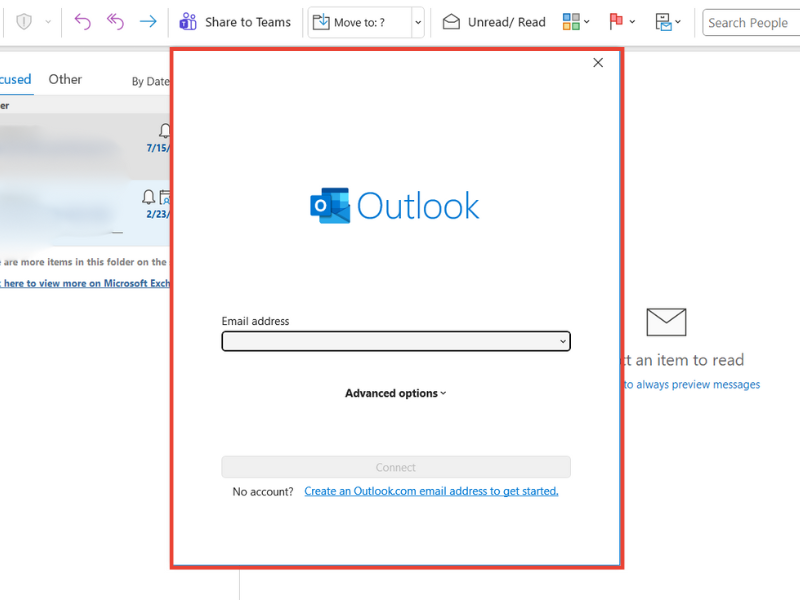Close the Outlook account dialog
Image resolution: width=800 pixels, height=600 pixels.
598,63
